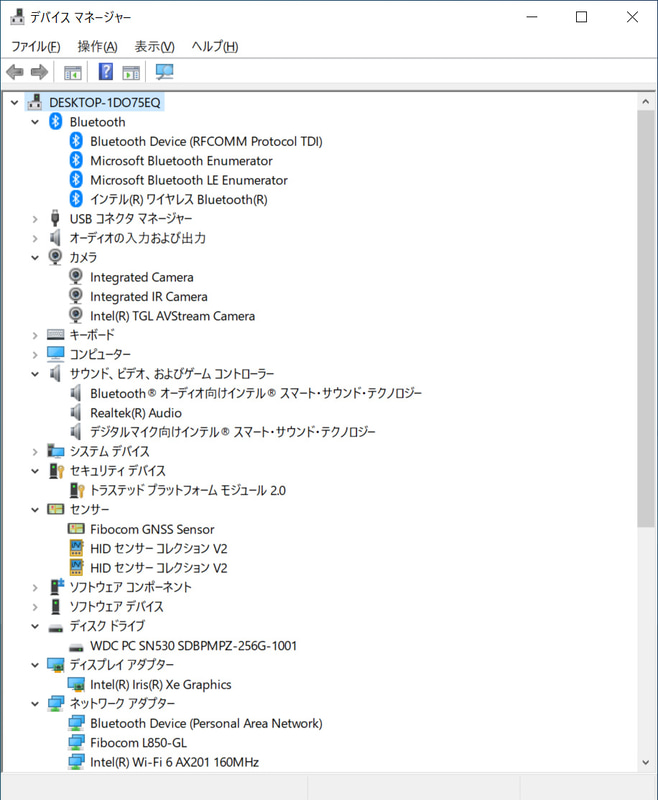This screenshot has width=658, height=800.
Task: Click the audio input/output speaker icon
Action: (x=55, y=238)
